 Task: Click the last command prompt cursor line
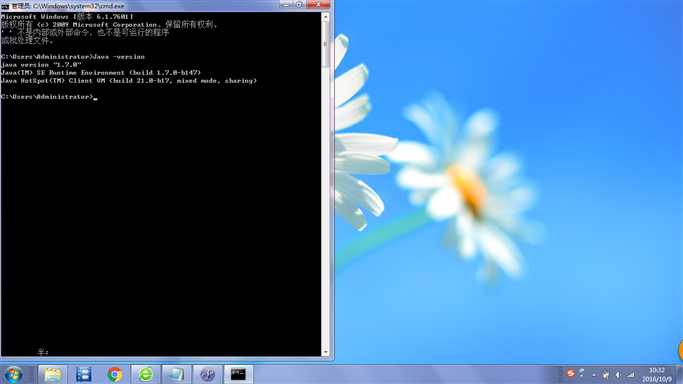click(49, 97)
